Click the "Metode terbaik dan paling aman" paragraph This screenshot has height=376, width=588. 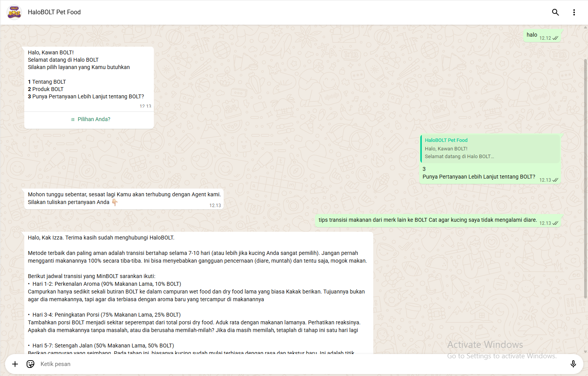[x=197, y=257]
